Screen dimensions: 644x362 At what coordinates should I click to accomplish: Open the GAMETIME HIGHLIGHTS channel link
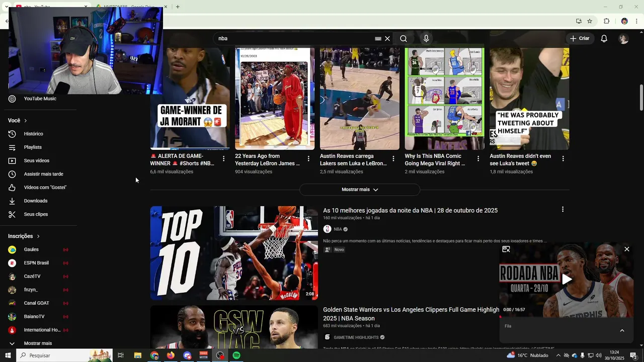[356, 337]
